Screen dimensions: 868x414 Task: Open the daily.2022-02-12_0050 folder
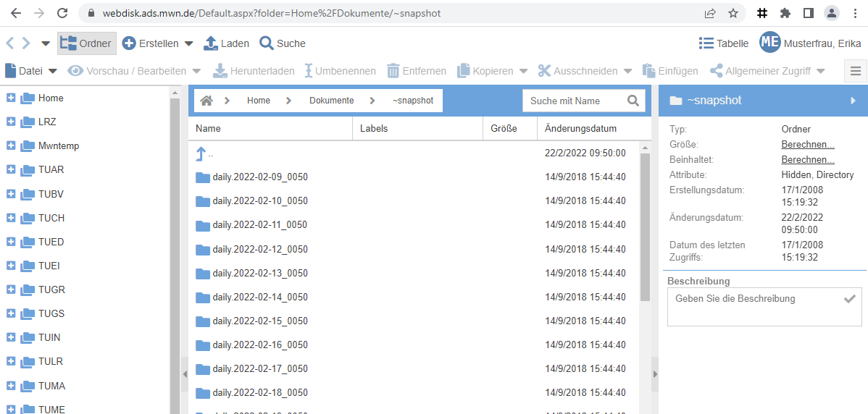(x=260, y=249)
